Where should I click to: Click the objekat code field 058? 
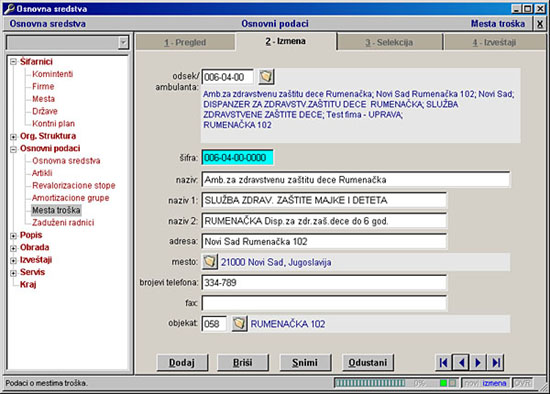214,323
